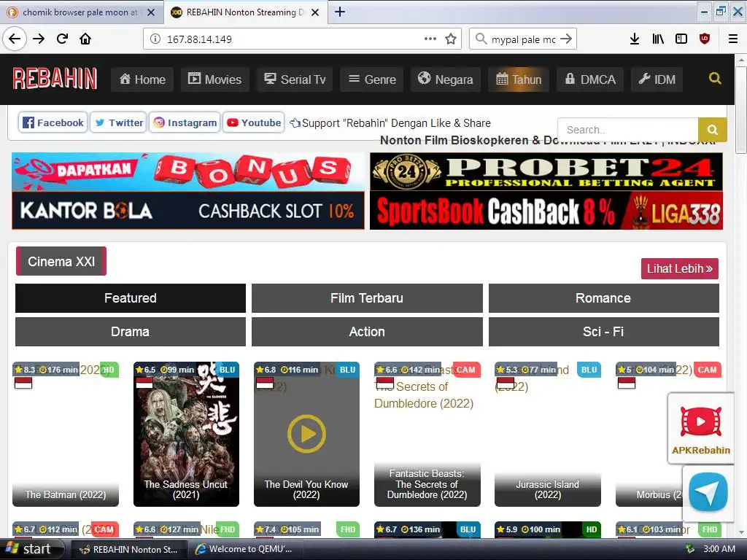Open the Instagram button
The width and height of the screenshot is (747, 560).
pyautogui.click(x=185, y=122)
